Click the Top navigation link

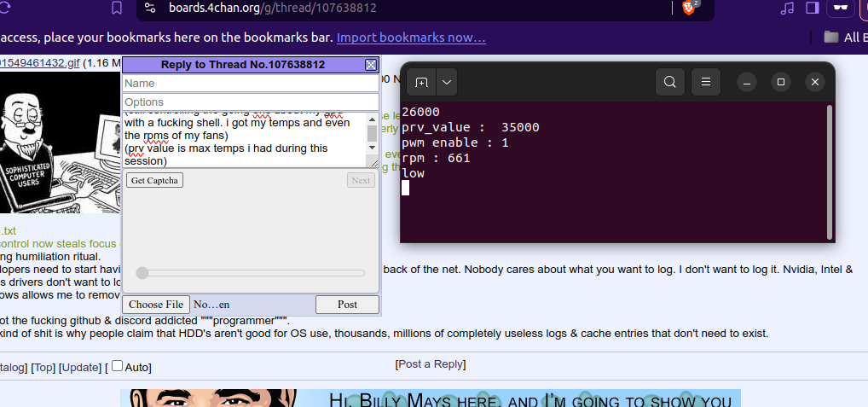point(43,368)
